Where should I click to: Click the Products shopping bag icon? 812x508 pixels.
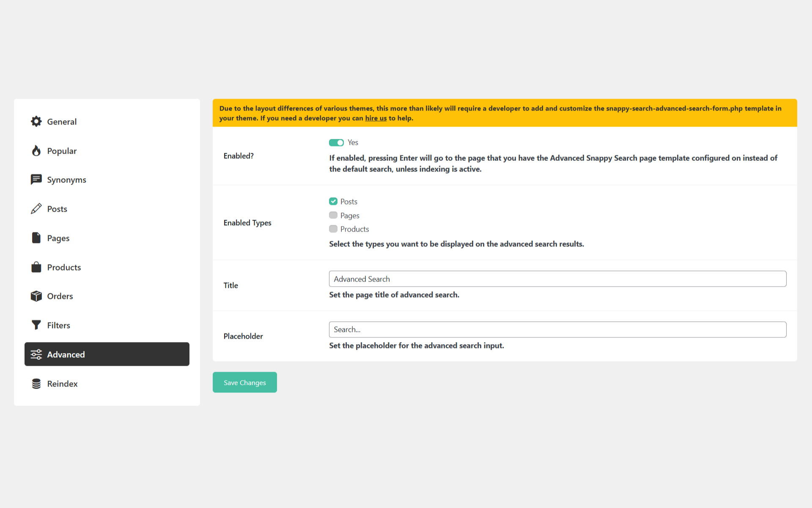36,267
